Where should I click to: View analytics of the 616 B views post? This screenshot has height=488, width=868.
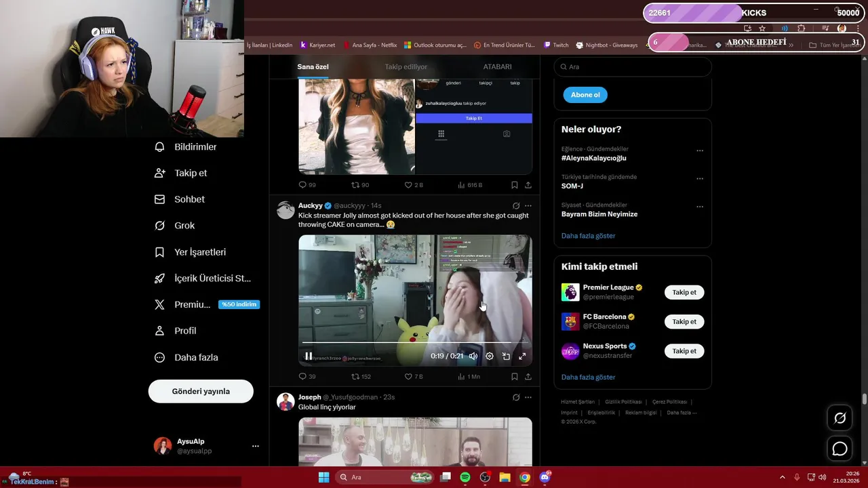(x=470, y=184)
